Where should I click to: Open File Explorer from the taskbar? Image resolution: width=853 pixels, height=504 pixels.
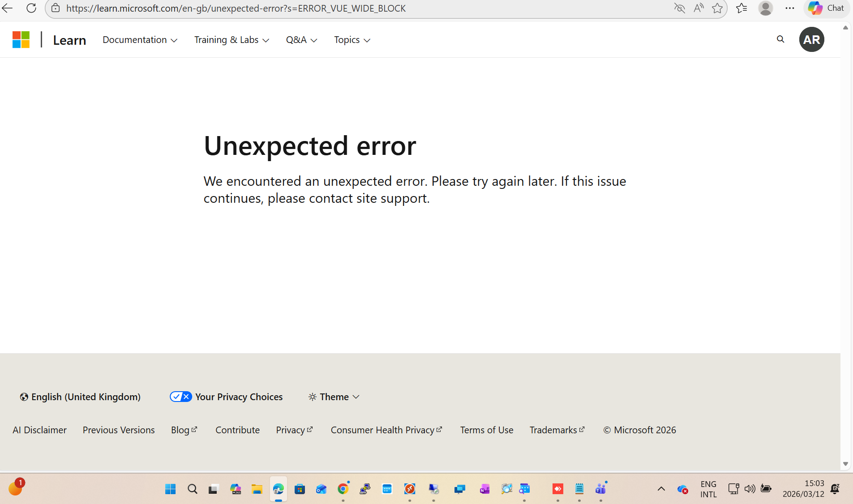257,489
